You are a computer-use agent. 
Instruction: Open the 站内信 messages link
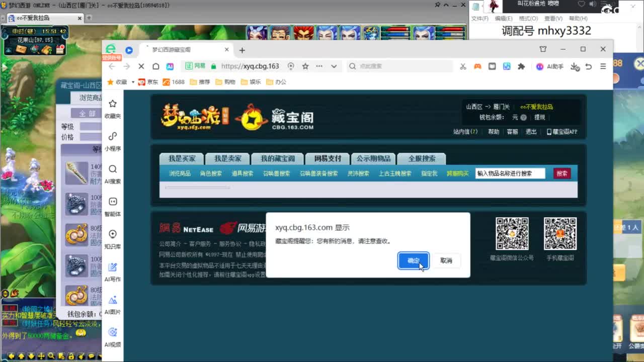click(465, 132)
